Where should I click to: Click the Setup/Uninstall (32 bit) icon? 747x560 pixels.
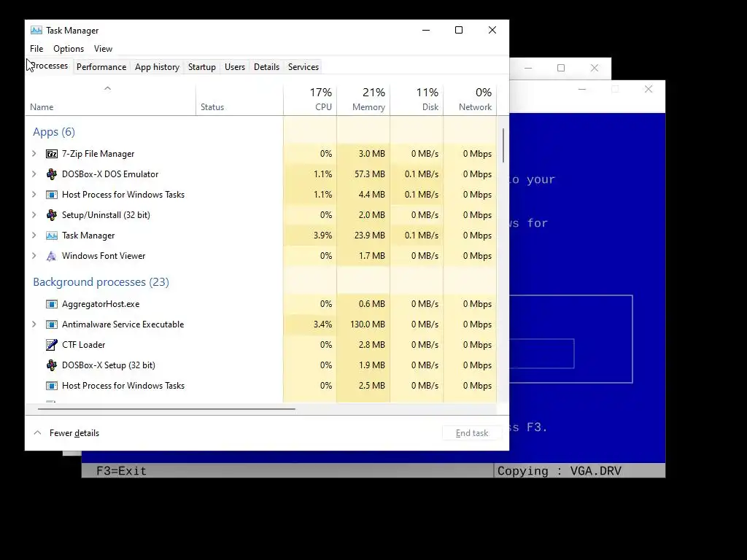click(52, 215)
